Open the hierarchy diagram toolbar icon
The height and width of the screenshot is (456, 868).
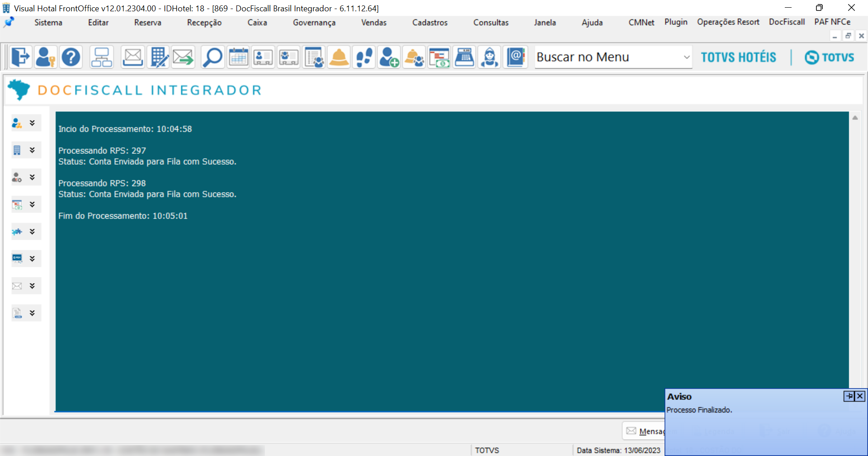click(101, 57)
